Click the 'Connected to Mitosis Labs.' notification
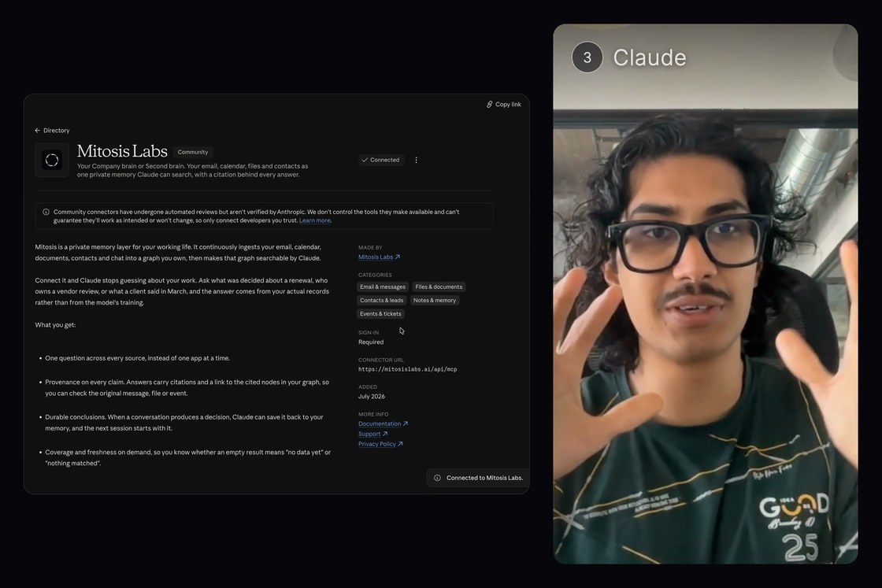The image size is (882, 588). [478, 478]
